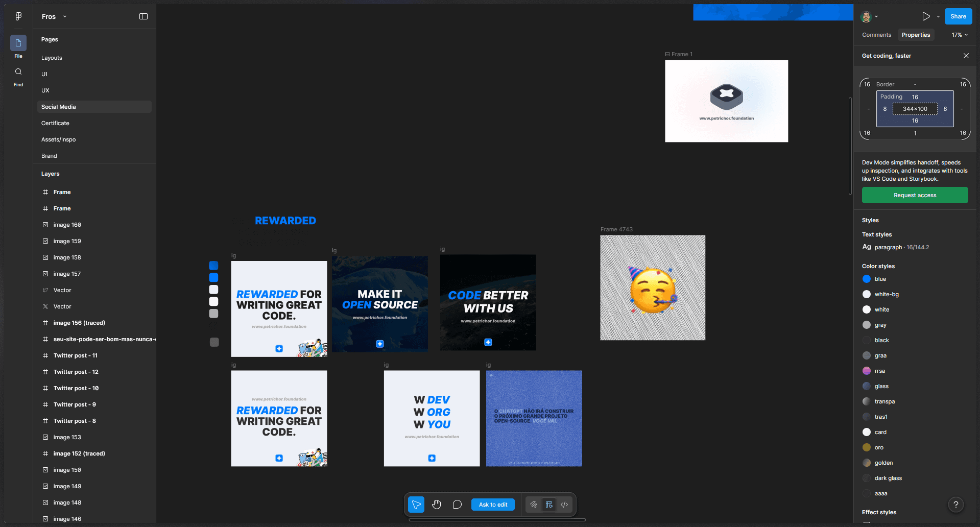Choose the Comment bubble tool

457,505
